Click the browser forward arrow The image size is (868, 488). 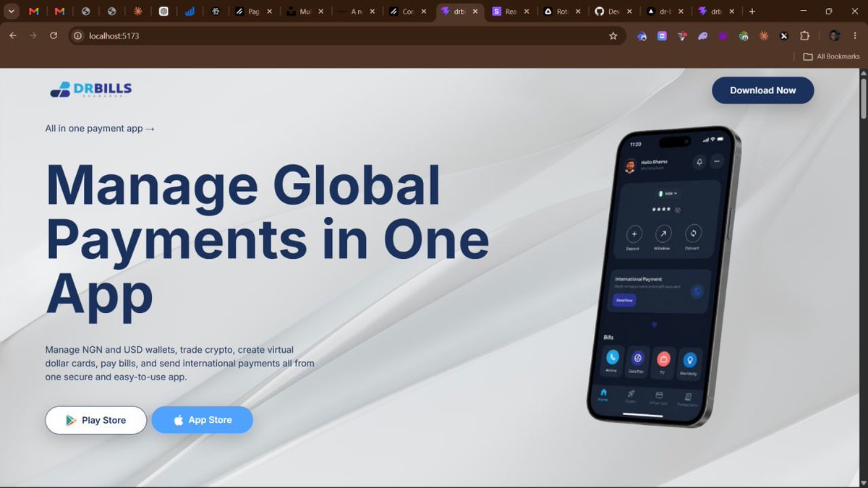coord(33,35)
